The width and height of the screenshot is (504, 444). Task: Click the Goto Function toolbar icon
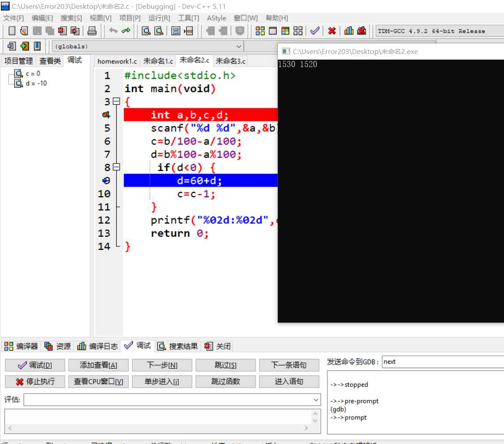[x=175, y=31]
